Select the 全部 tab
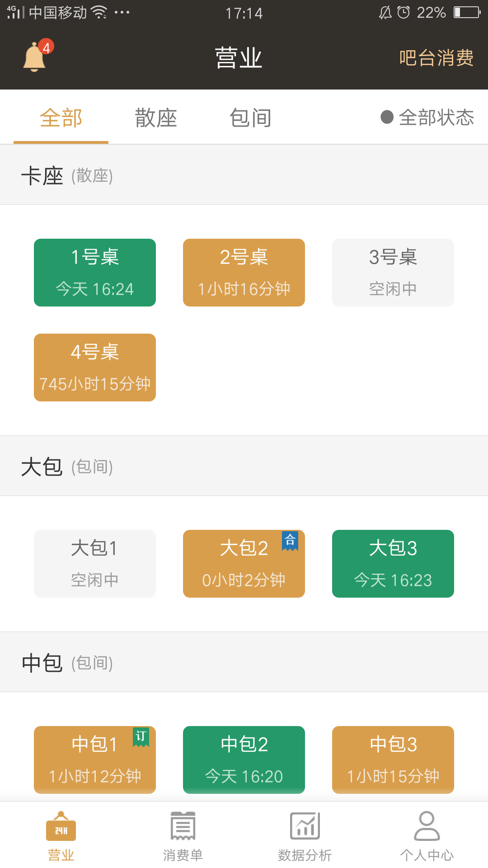Screen dimensions: 488x868 [61, 118]
